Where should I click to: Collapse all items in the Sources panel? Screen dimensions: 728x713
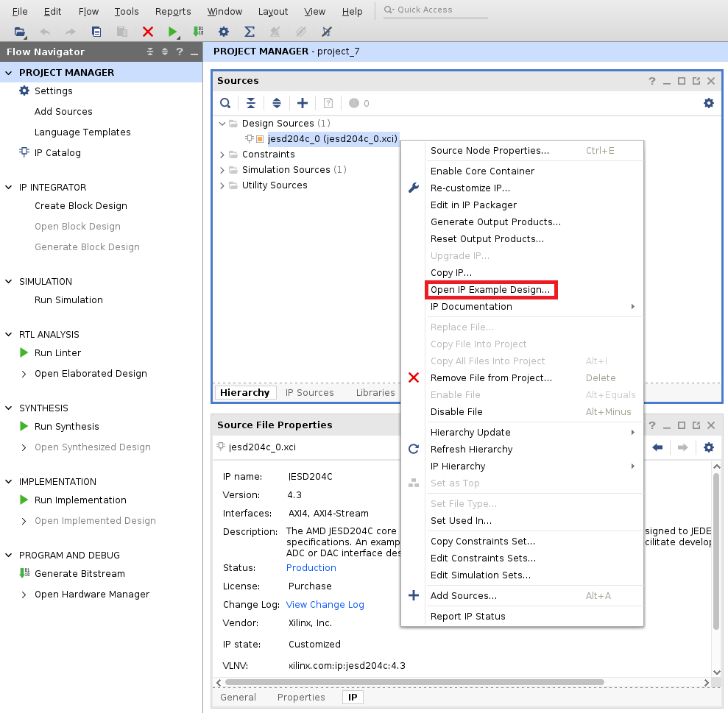pyautogui.click(x=251, y=103)
